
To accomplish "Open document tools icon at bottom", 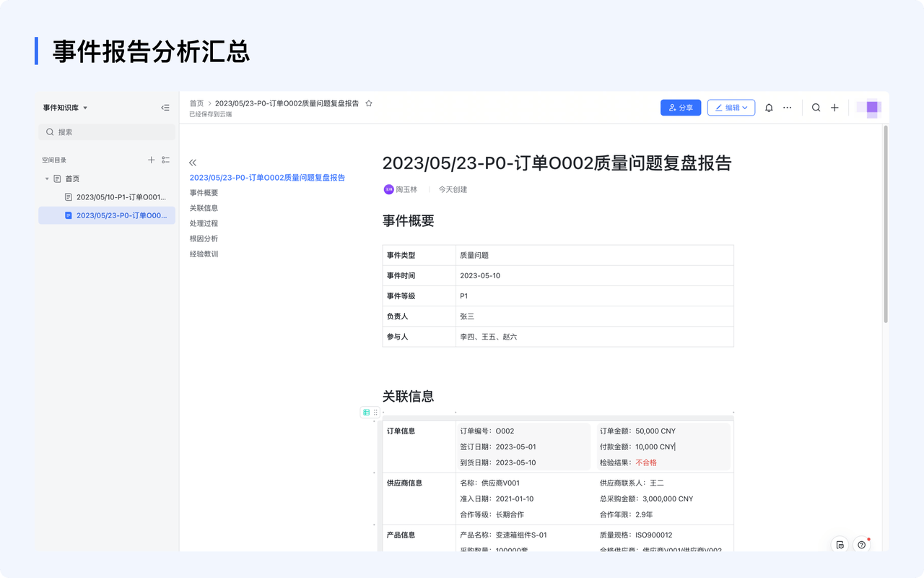I will (x=840, y=545).
